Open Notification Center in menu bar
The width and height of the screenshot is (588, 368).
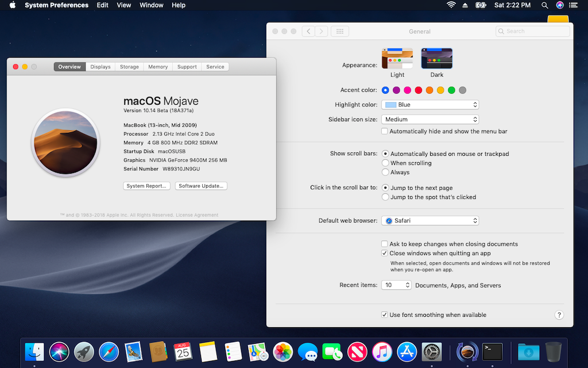tap(574, 5)
